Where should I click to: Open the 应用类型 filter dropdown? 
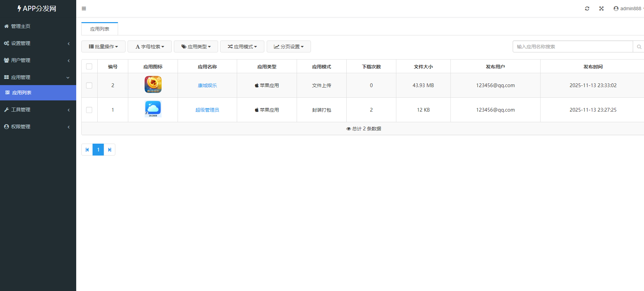point(196,47)
